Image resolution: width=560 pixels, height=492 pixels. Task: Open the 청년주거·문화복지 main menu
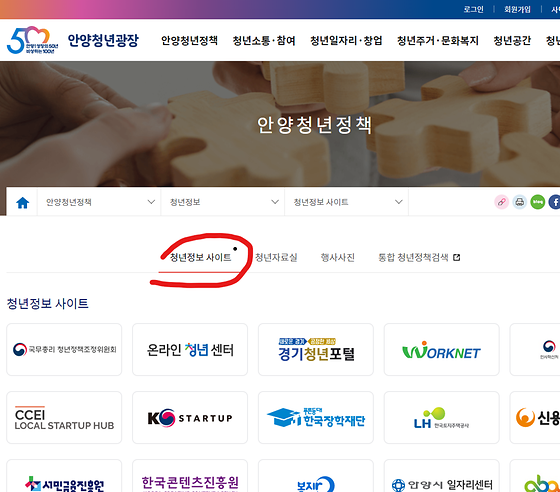coord(438,40)
